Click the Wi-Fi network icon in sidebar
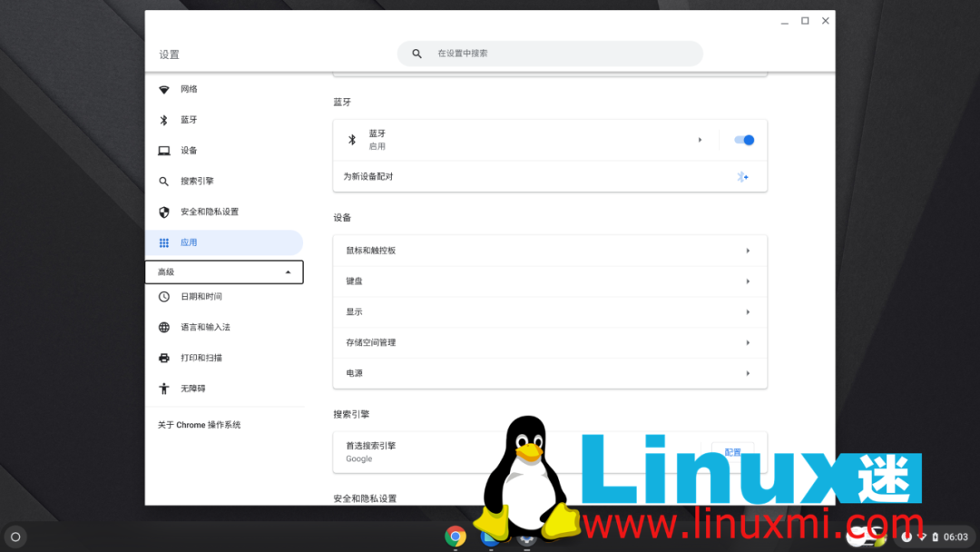The image size is (980, 552). click(x=163, y=89)
